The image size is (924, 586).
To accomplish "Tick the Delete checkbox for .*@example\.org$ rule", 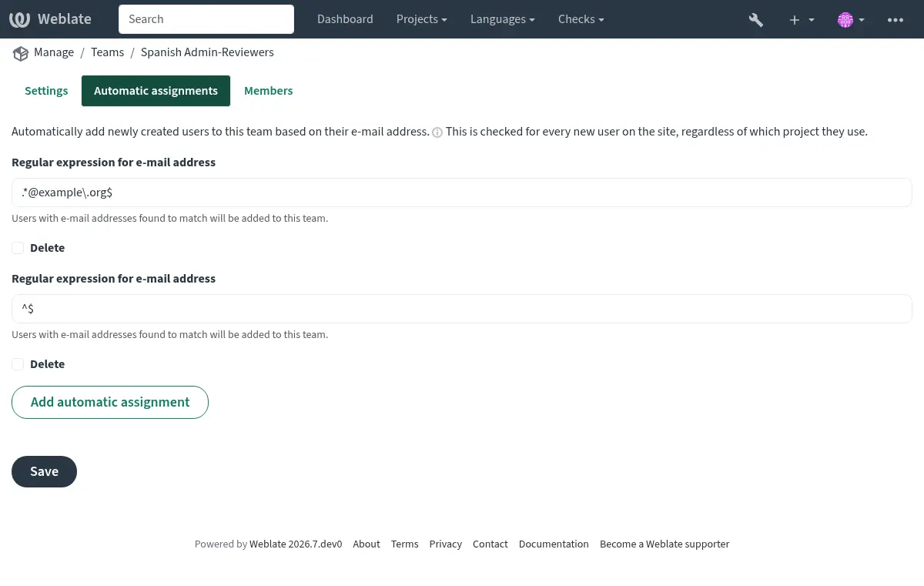I will (18, 248).
